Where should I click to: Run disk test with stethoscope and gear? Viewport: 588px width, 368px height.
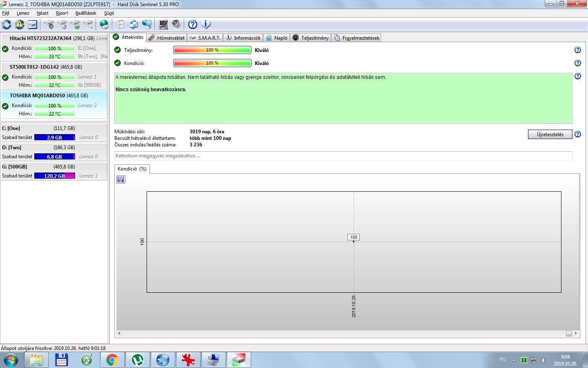[49, 25]
